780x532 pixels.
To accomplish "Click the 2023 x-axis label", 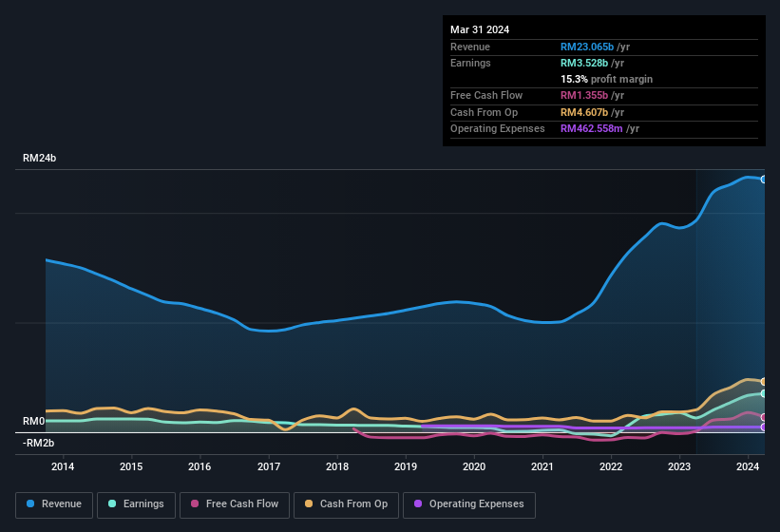I will coord(679,466).
